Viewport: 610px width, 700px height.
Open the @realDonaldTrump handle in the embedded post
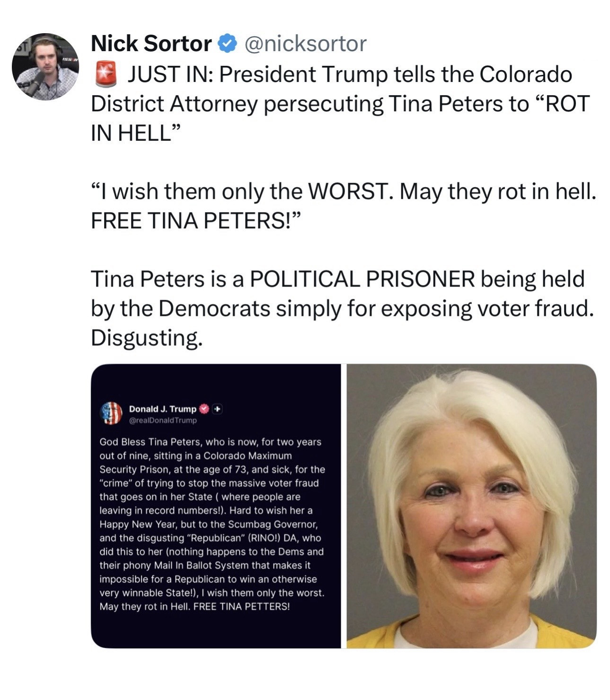(163, 420)
